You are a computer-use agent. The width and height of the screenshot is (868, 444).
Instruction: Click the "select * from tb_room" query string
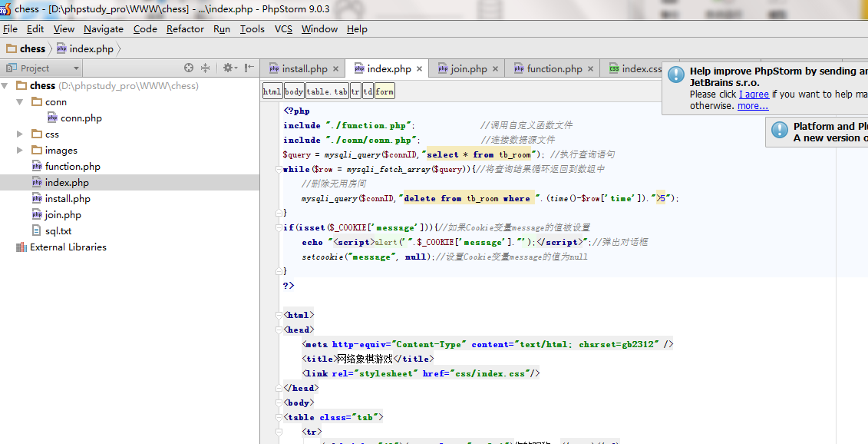tap(480, 154)
